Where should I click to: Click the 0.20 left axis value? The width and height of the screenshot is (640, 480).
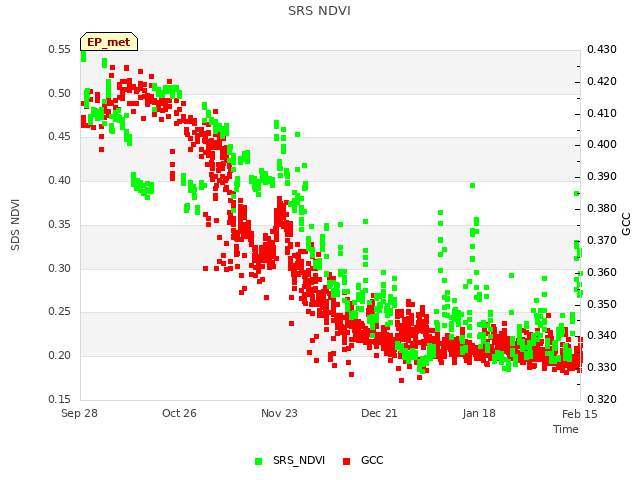[x=60, y=355]
